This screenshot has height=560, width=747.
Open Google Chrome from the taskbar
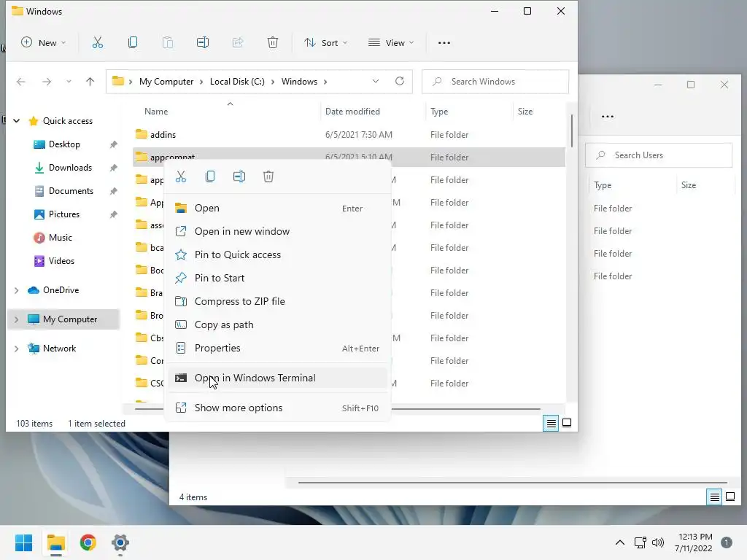point(88,542)
